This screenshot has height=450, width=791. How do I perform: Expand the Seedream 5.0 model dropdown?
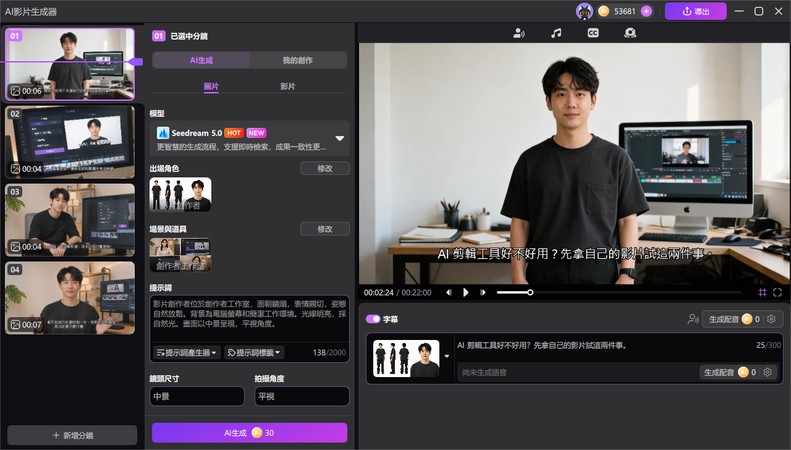(340, 138)
